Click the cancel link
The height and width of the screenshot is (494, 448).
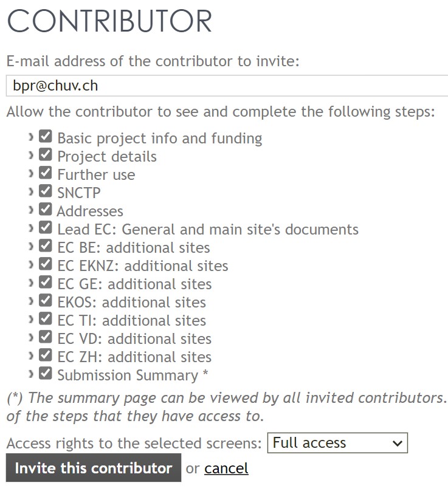226,468
